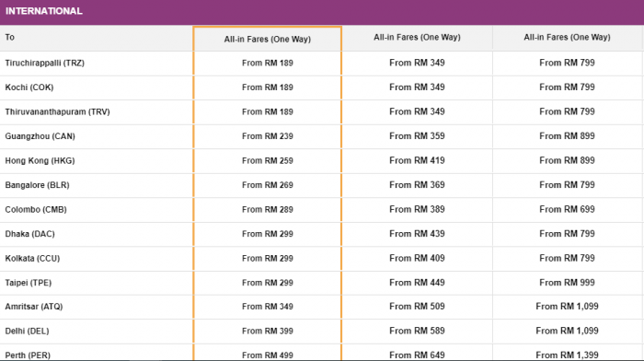Select the Guangzhou (CAN) destination
The image size is (644, 361).
[40, 136]
